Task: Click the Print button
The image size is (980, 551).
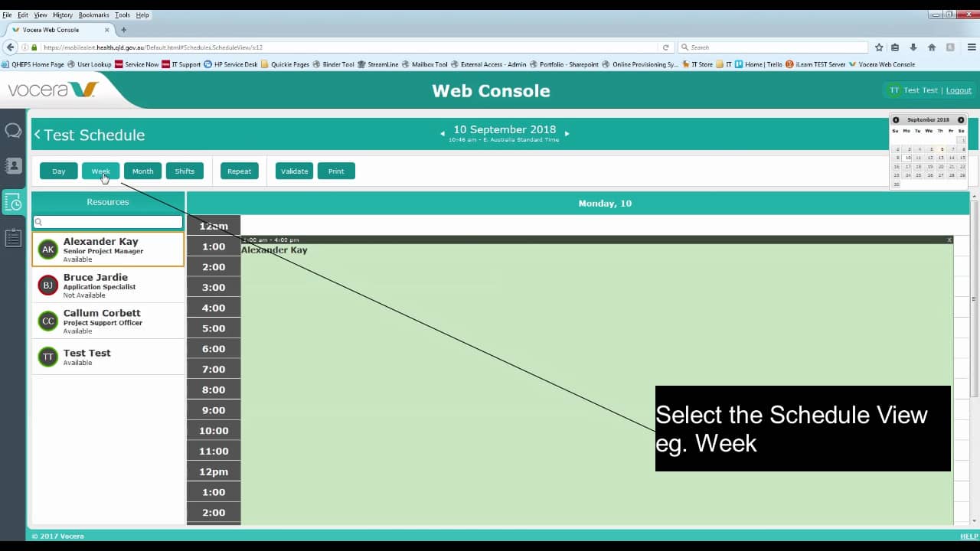Action: (x=336, y=171)
